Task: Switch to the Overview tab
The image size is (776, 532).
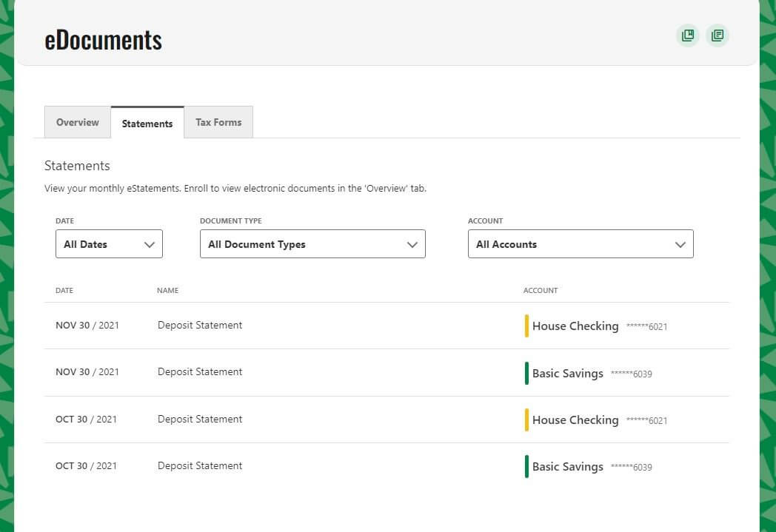Action: tap(78, 123)
